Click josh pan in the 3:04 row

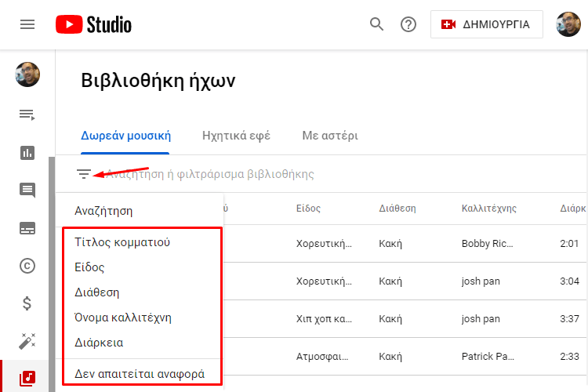click(481, 281)
